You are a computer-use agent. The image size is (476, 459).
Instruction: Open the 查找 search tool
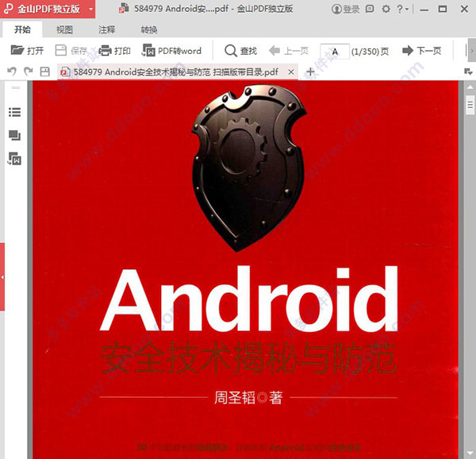240,51
